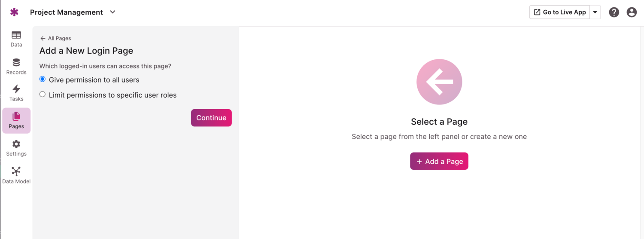This screenshot has height=239, width=644.
Task: Go to the Tasks lightning section
Action: point(16,93)
